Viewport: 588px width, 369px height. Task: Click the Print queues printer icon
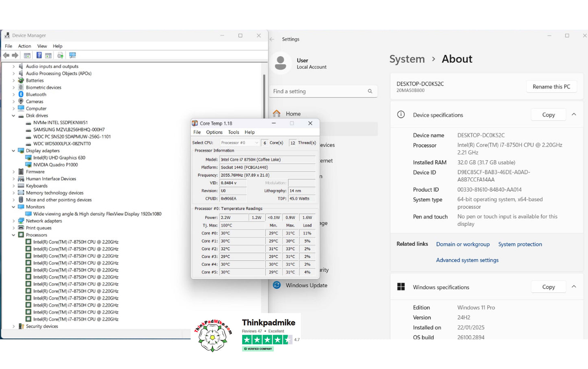point(21,228)
